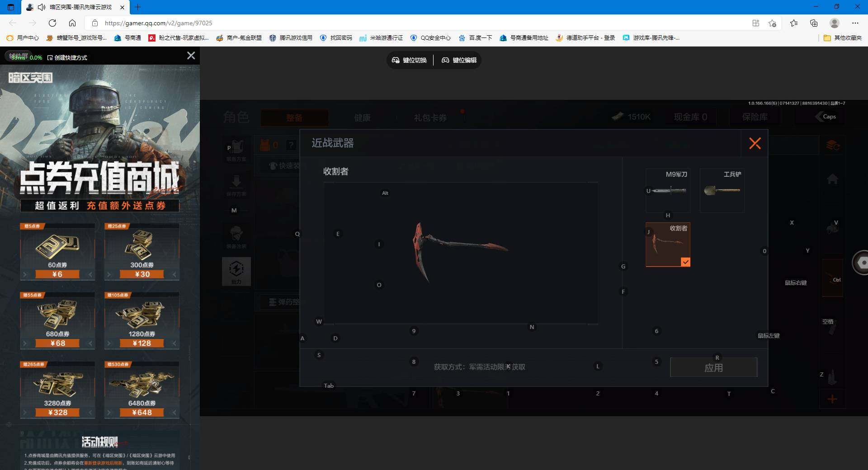
Task: Click 创建快捷方式 create shortcut
Action: click(67, 58)
